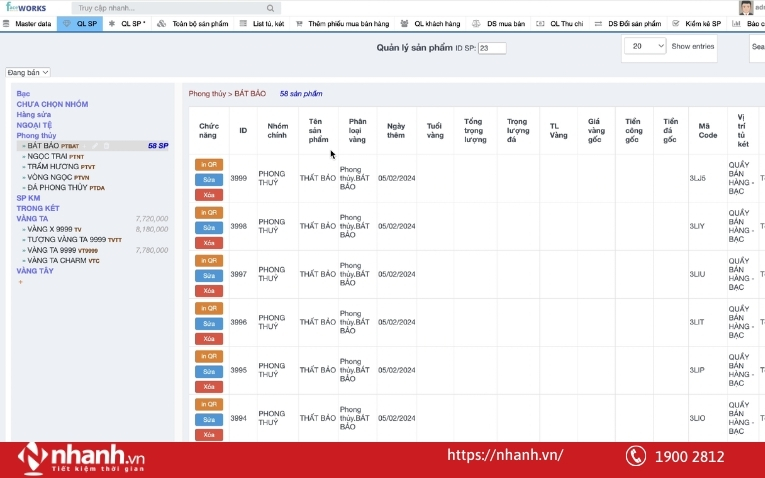The width and height of the screenshot is (765, 478).
Task: Click the user avatar in the top right
Action: (x=746, y=8)
